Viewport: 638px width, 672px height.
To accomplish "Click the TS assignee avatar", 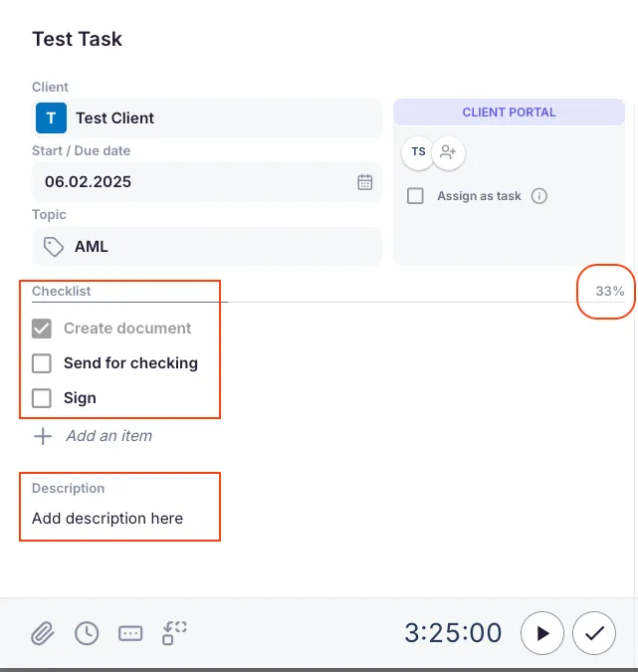I will coord(418,152).
